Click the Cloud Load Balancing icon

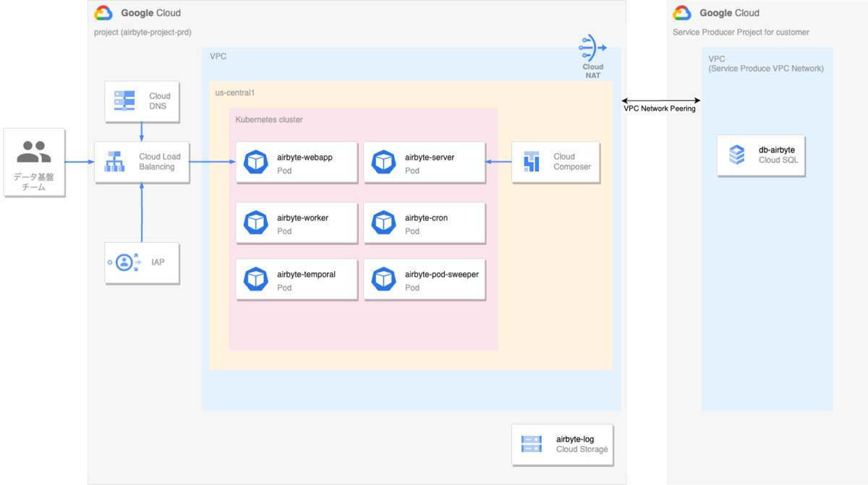(x=115, y=162)
